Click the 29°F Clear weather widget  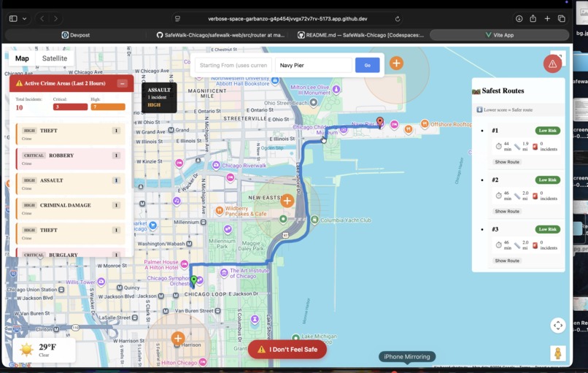[44, 350]
